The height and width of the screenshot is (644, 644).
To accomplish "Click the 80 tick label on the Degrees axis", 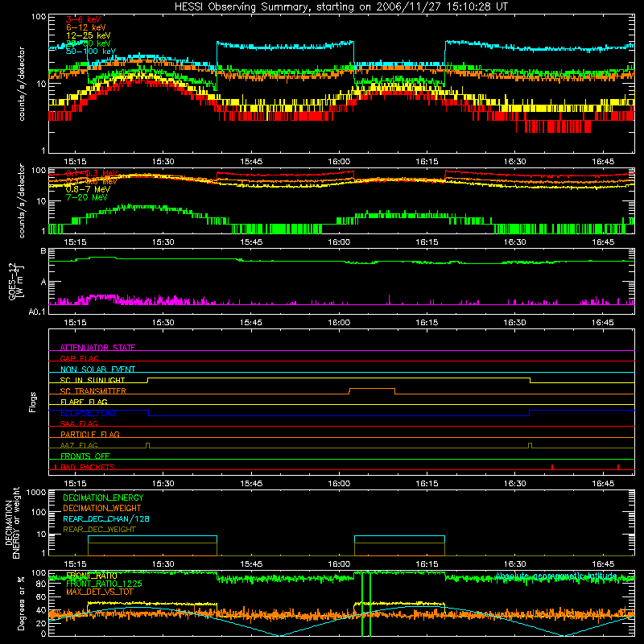I will tap(41, 584).
